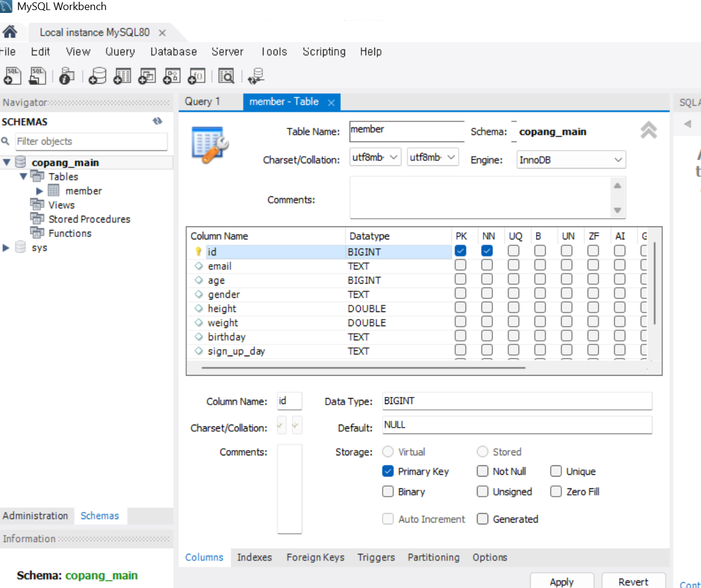This screenshot has height=588, width=701.
Task: Open the Triggers tab
Action: tap(376, 557)
